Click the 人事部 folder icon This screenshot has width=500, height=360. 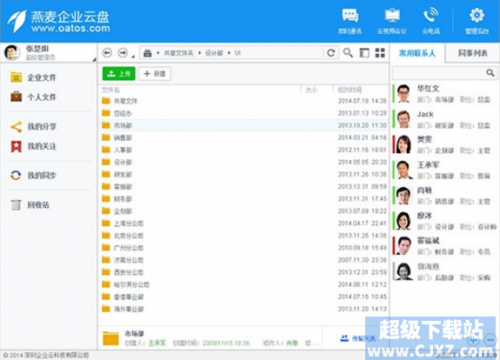click(x=106, y=150)
